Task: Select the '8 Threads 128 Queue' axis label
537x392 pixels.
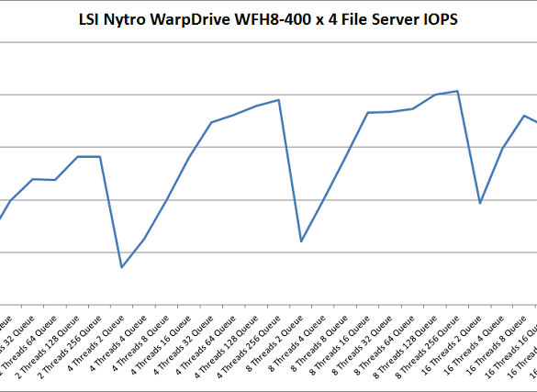Action: [x=405, y=347]
